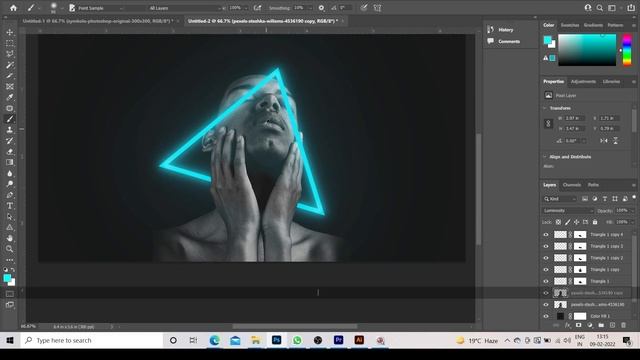Switch to the Gradients tab
Screen dimensions: 640x360
pyautogui.click(x=593, y=25)
